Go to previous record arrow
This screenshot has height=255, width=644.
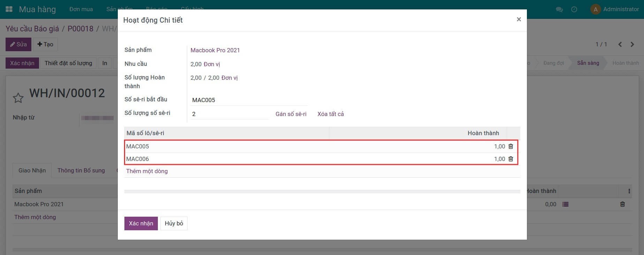[620, 44]
